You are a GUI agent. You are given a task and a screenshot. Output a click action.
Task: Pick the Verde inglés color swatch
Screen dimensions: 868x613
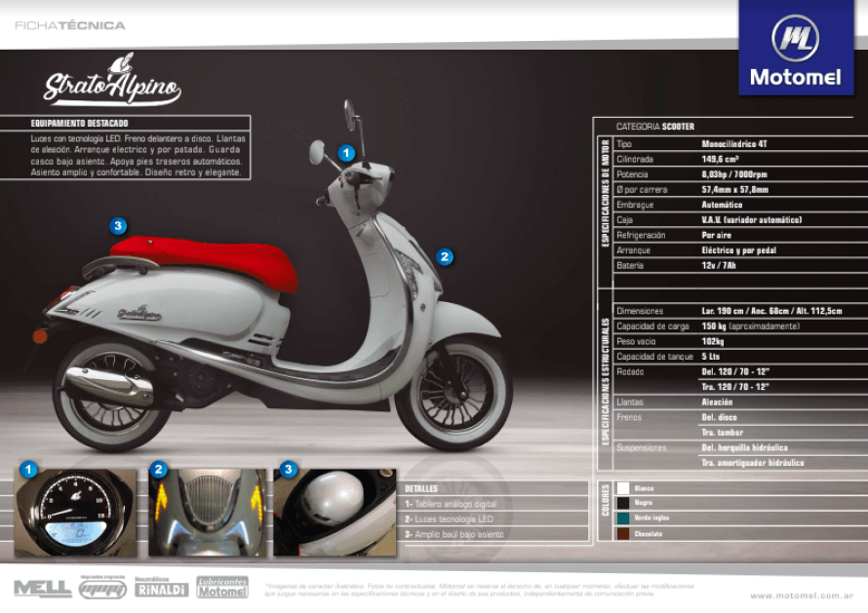(x=623, y=517)
